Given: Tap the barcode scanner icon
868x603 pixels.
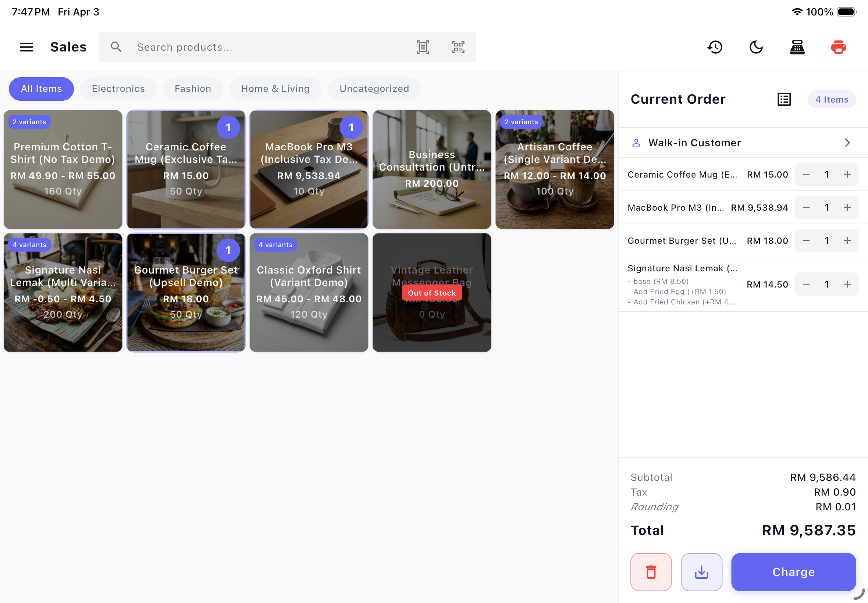Looking at the screenshot, I should (x=423, y=47).
